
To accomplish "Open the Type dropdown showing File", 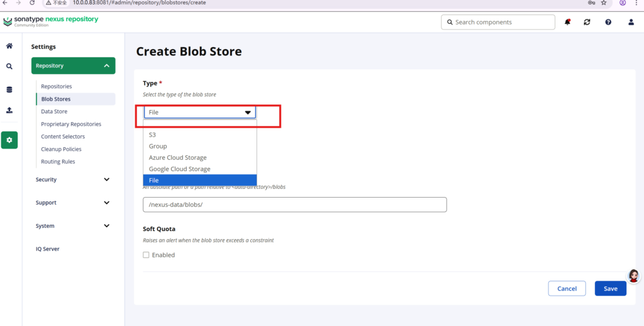I will click(x=199, y=113).
